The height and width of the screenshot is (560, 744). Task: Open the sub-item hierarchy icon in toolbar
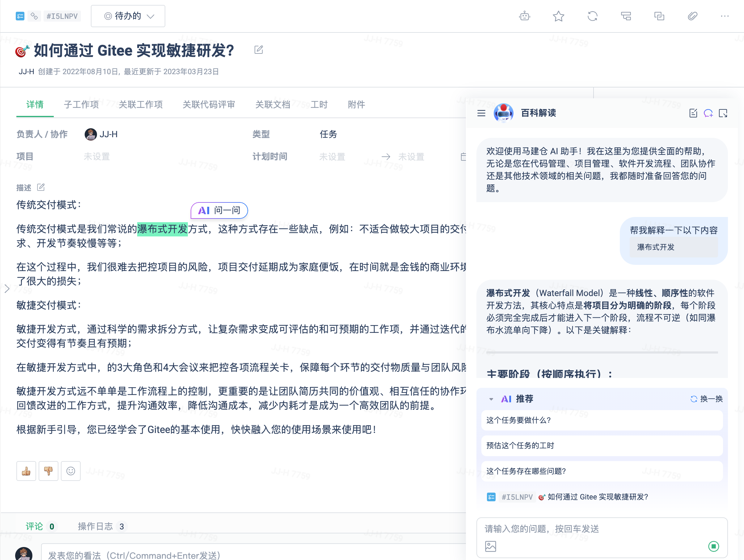coord(626,16)
